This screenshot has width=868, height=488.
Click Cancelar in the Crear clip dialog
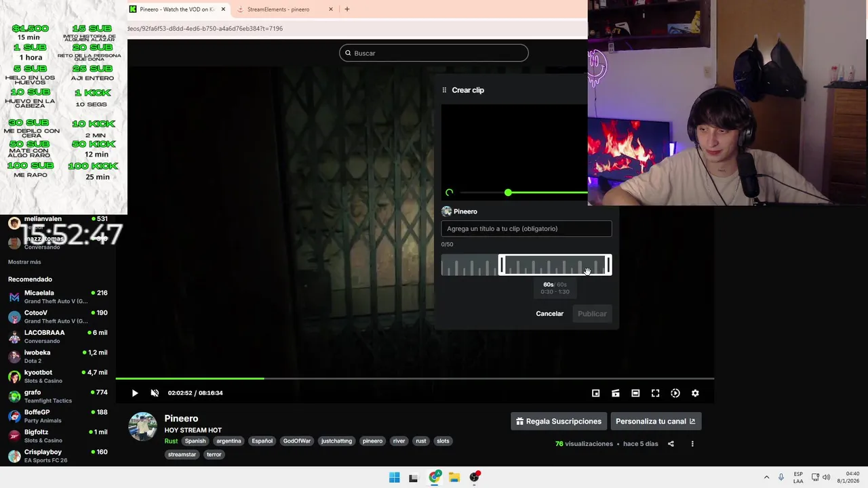tap(549, 314)
